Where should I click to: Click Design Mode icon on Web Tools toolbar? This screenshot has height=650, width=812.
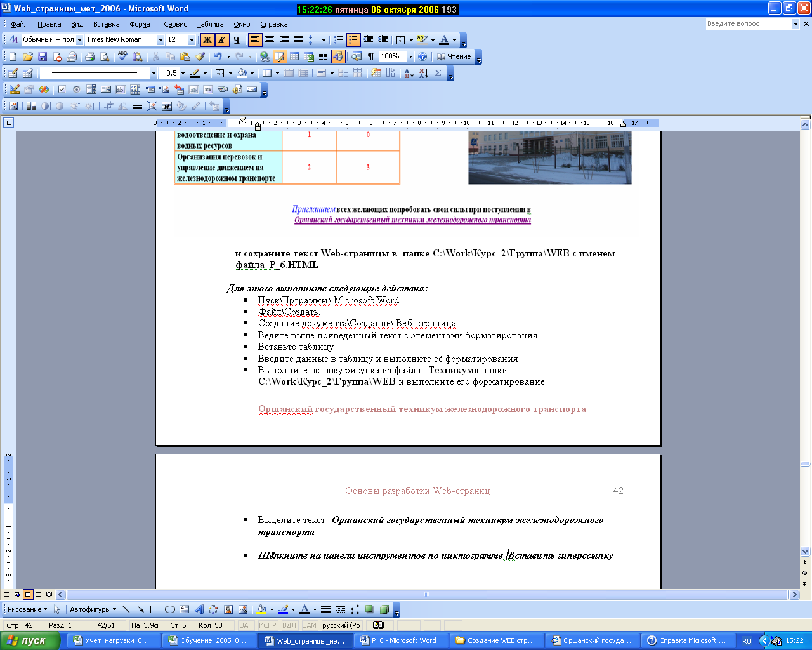click(x=14, y=90)
